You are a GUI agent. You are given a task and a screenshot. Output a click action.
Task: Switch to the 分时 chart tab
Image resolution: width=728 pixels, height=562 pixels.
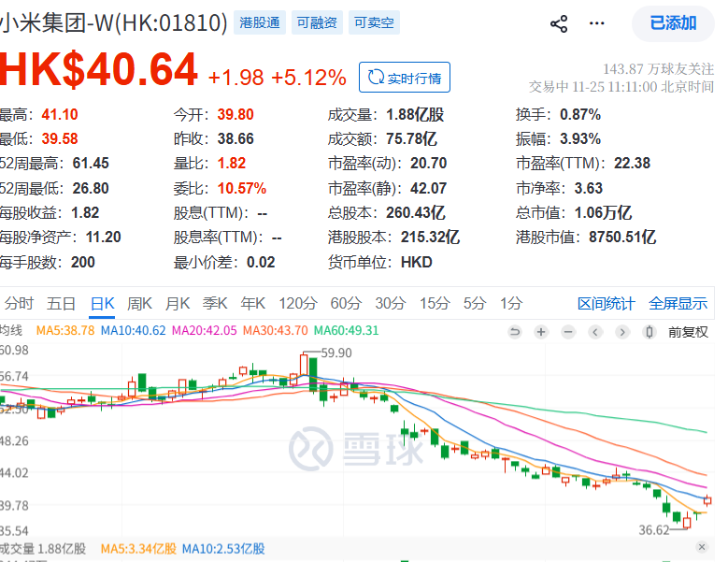click(x=19, y=303)
